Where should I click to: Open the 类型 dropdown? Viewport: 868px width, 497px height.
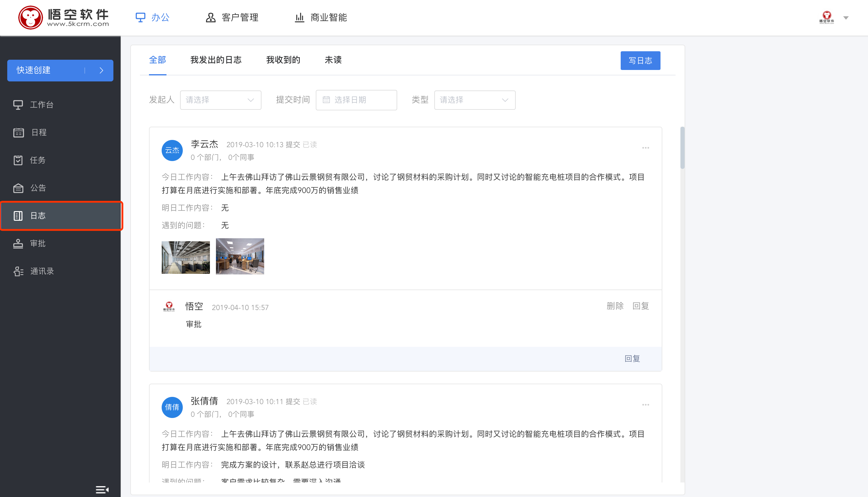coord(474,100)
